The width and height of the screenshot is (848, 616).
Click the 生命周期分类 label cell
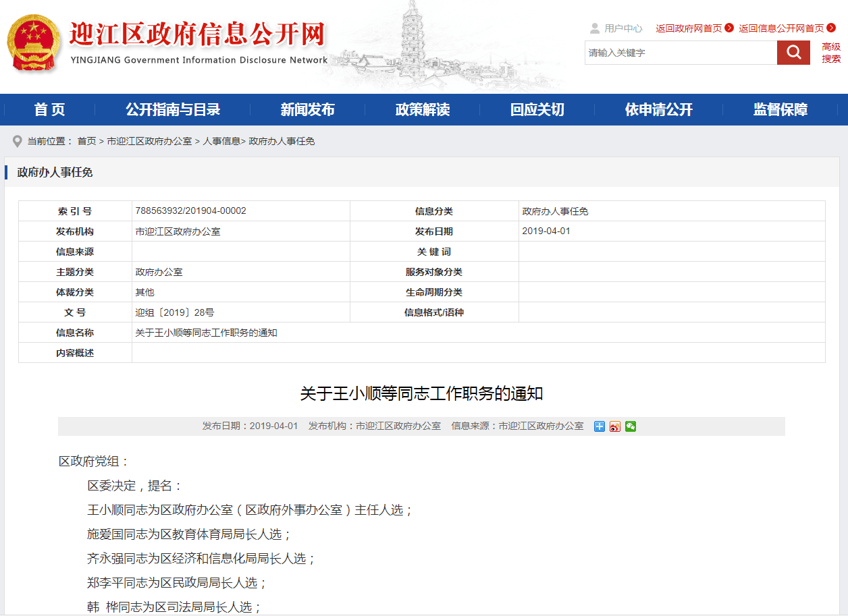[434, 292]
